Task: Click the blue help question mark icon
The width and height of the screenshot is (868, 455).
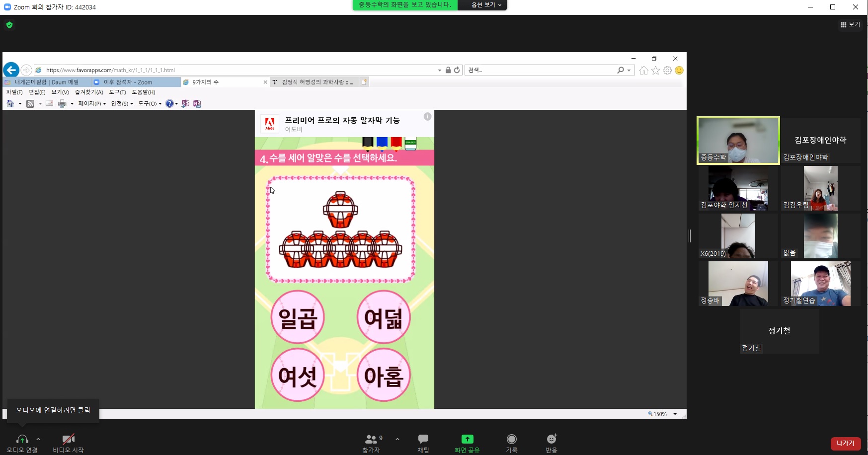Action: (x=169, y=103)
